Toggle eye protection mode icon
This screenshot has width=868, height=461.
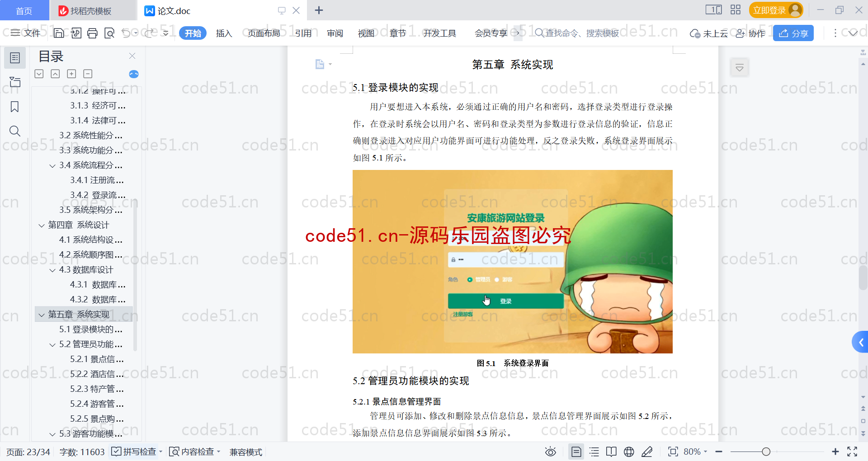coord(550,452)
